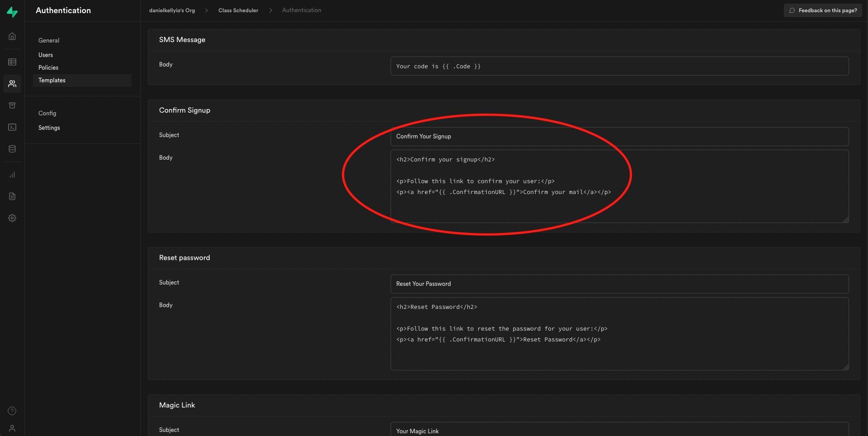Viewport: 868px width, 436px height.
Task: Open the Database icon in the sidebar
Action: pos(12,149)
